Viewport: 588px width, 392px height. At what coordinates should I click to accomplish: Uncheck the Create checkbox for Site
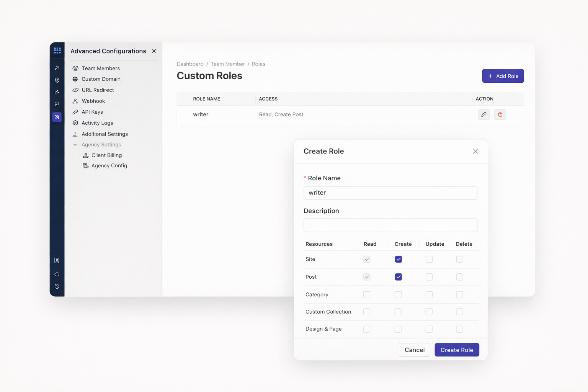398,259
